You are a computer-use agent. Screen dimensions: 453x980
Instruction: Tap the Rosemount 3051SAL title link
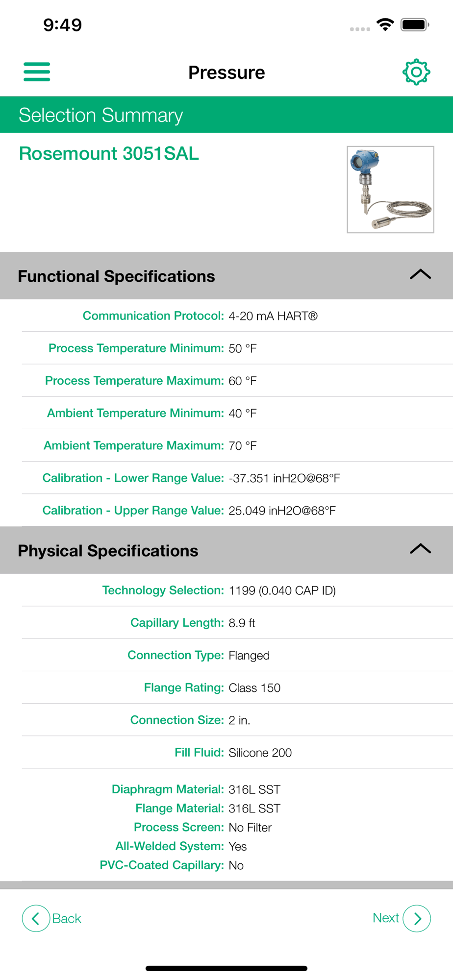[109, 154]
